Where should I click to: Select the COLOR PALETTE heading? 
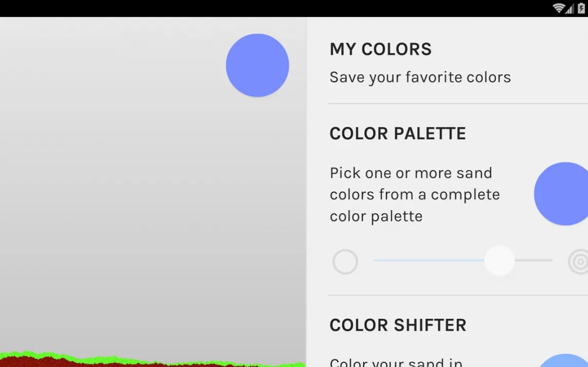coord(397,133)
